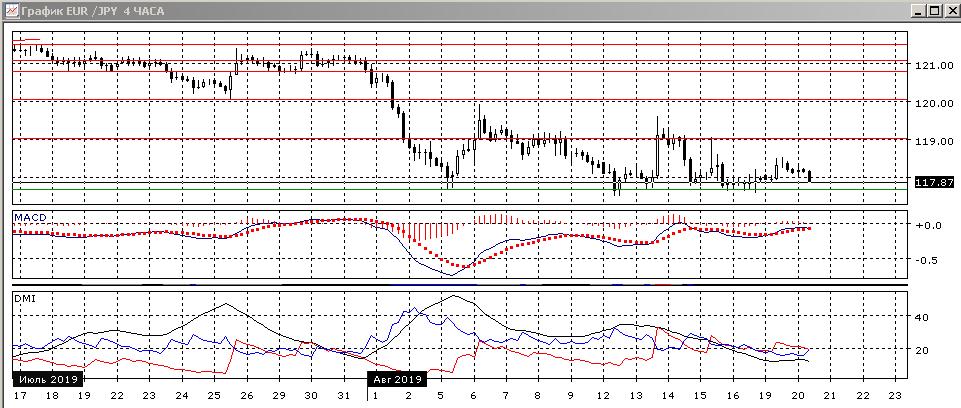This screenshot has width=961, height=408.
Task: Click date 16 on the time axis
Action: [x=734, y=396]
